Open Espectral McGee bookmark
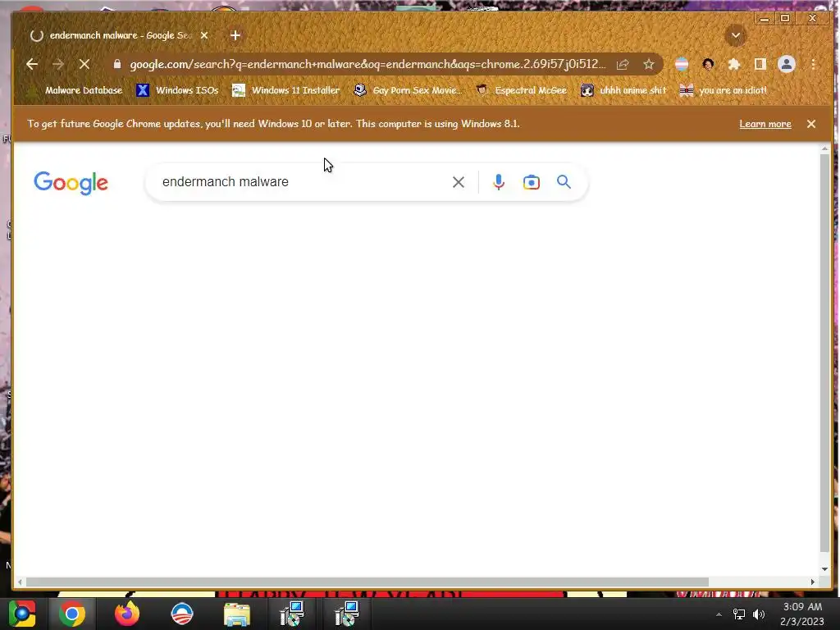 coord(521,90)
